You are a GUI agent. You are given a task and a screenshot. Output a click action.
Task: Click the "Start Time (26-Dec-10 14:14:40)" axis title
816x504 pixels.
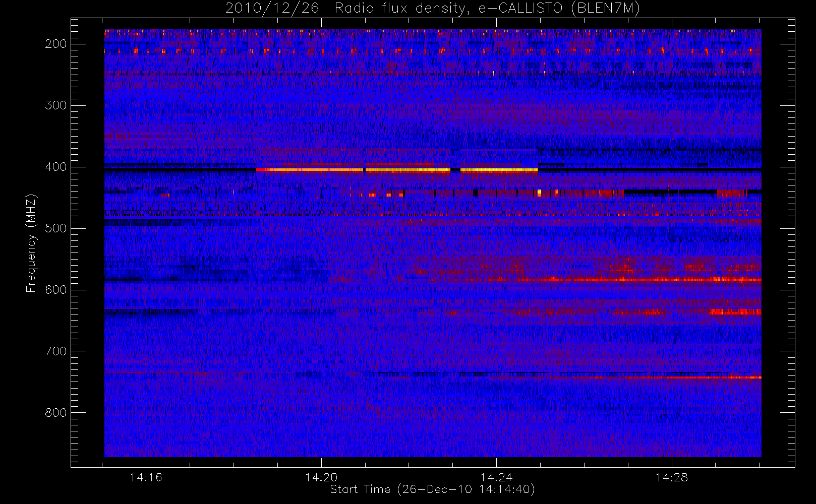(x=432, y=489)
